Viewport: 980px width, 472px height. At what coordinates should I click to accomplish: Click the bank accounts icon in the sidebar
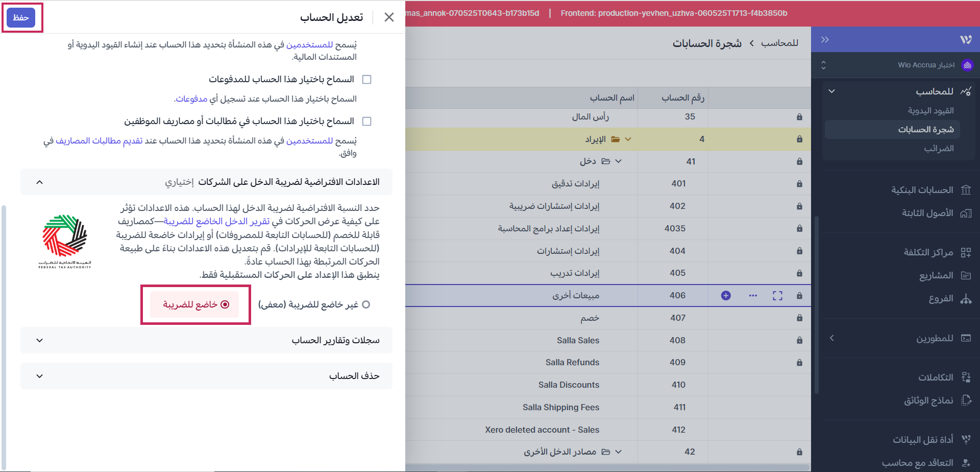[966, 190]
